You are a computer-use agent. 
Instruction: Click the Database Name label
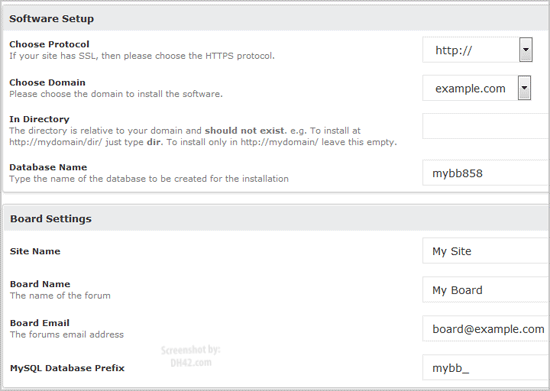click(x=48, y=167)
